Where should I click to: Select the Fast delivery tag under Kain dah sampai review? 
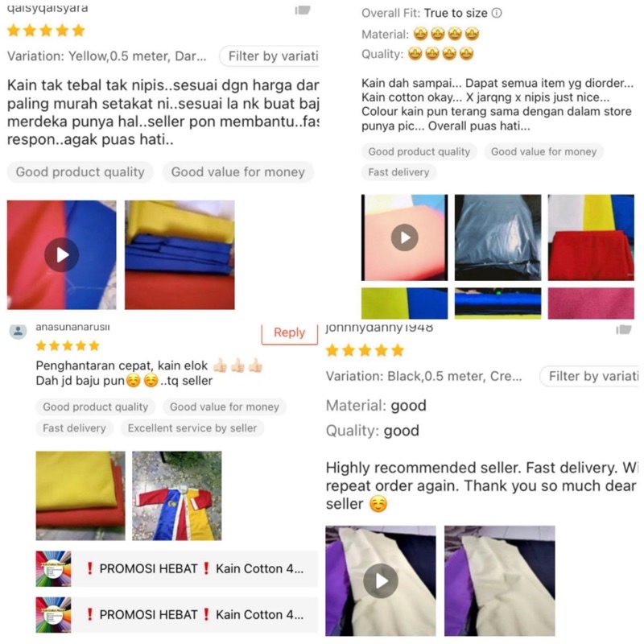coord(398,172)
